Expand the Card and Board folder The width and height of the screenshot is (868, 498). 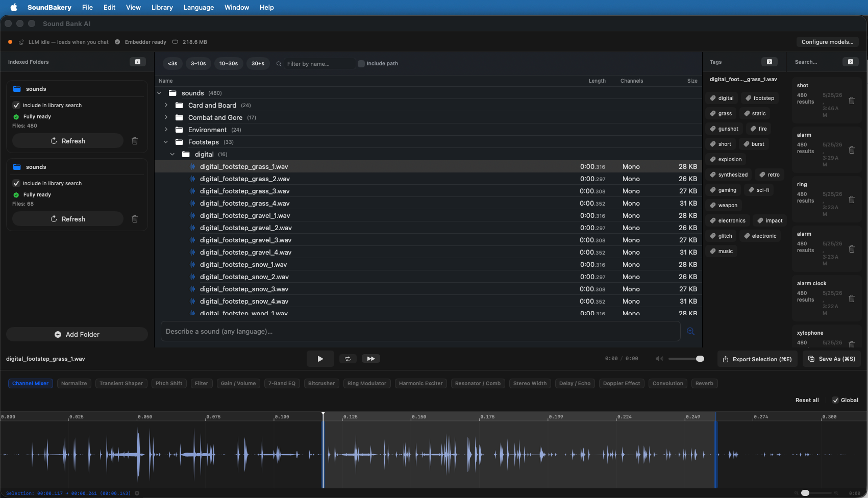pyautogui.click(x=166, y=105)
